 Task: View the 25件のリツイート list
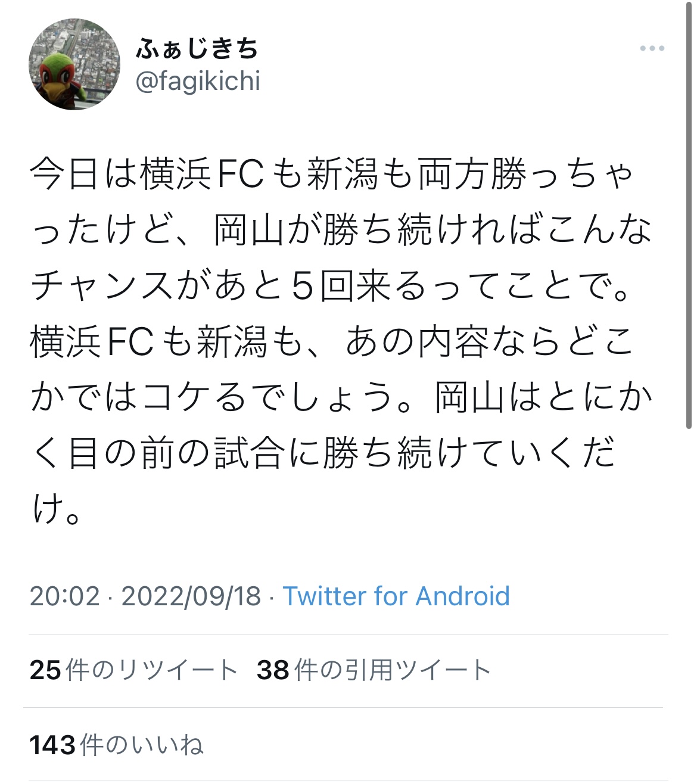(x=133, y=670)
